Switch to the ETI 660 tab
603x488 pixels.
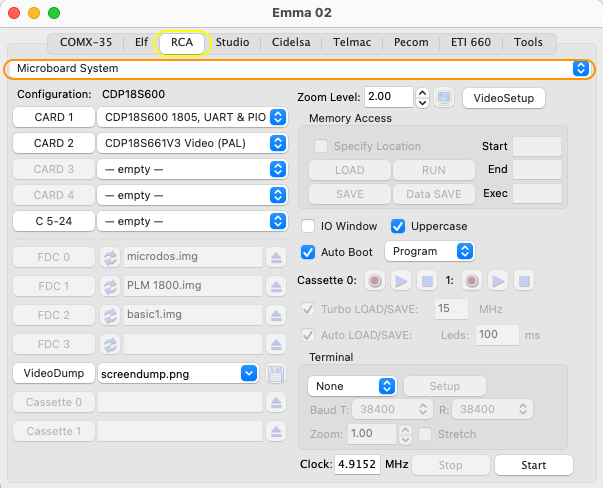(x=471, y=42)
